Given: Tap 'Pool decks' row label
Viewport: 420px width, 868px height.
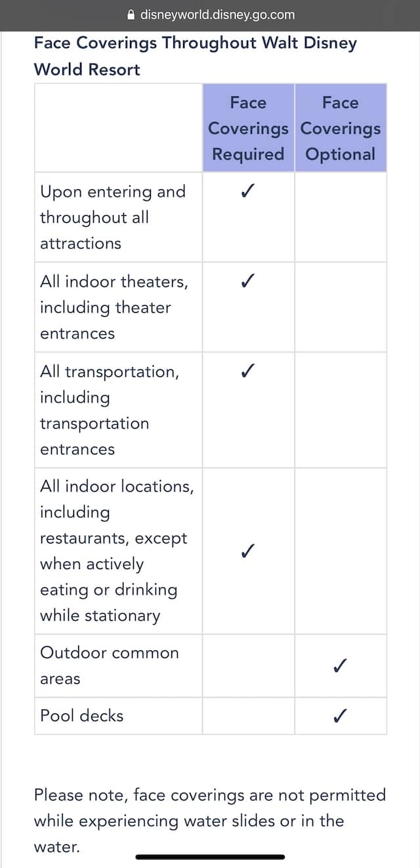Looking at the screenshot, I should click(82, 715).
